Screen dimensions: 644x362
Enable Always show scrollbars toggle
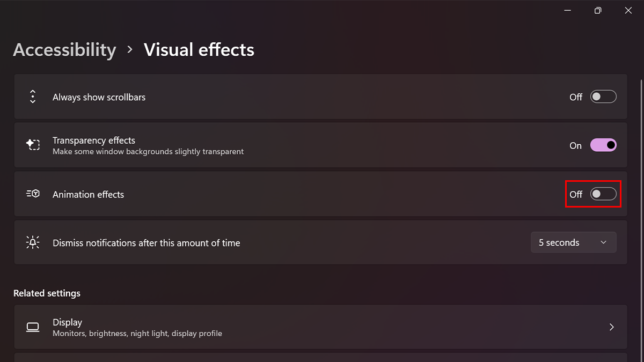603,97
